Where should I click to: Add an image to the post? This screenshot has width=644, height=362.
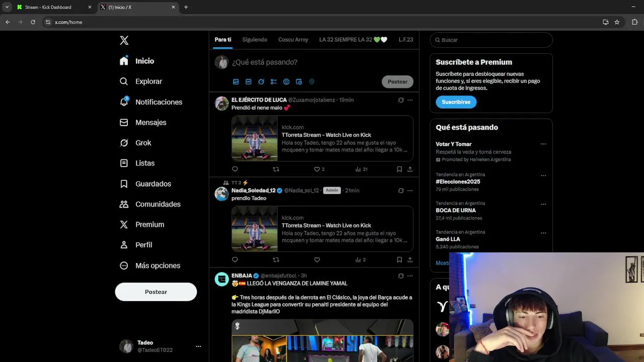pyautogui.click(x=236, y=81)
